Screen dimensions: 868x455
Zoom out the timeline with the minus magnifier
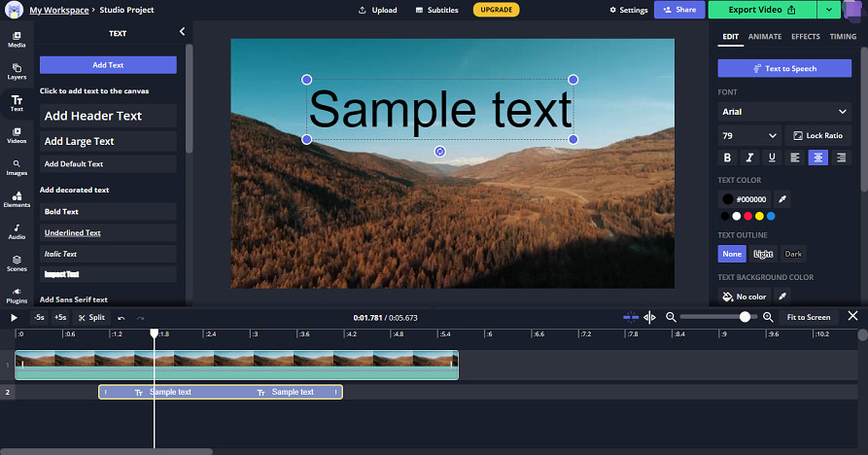(671, 317)
